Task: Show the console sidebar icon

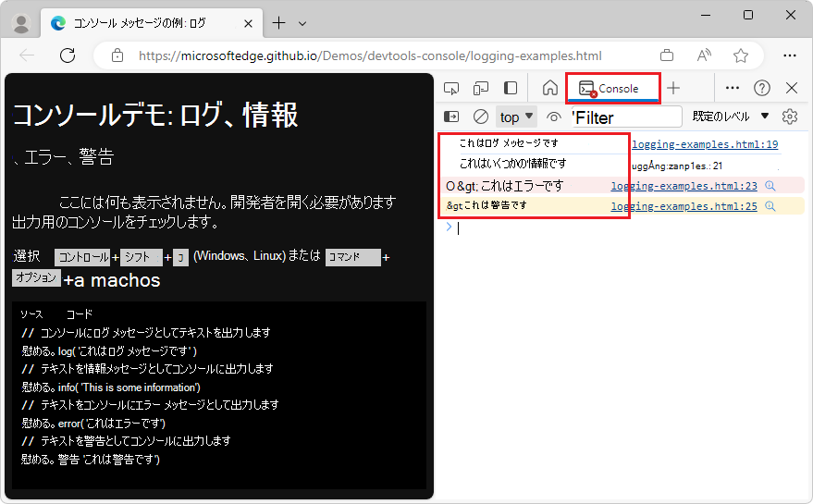Action: click(x=451, y=117)
